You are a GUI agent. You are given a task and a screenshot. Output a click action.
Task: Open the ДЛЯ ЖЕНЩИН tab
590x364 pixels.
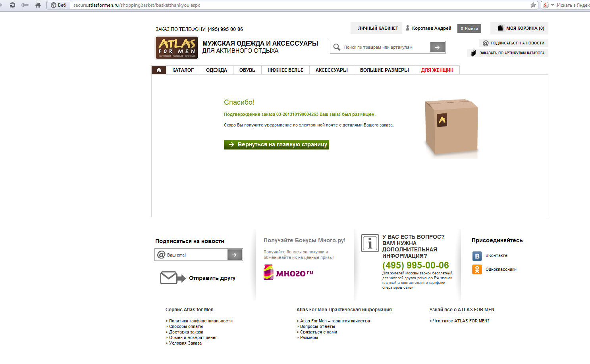[x=437, y=70]
